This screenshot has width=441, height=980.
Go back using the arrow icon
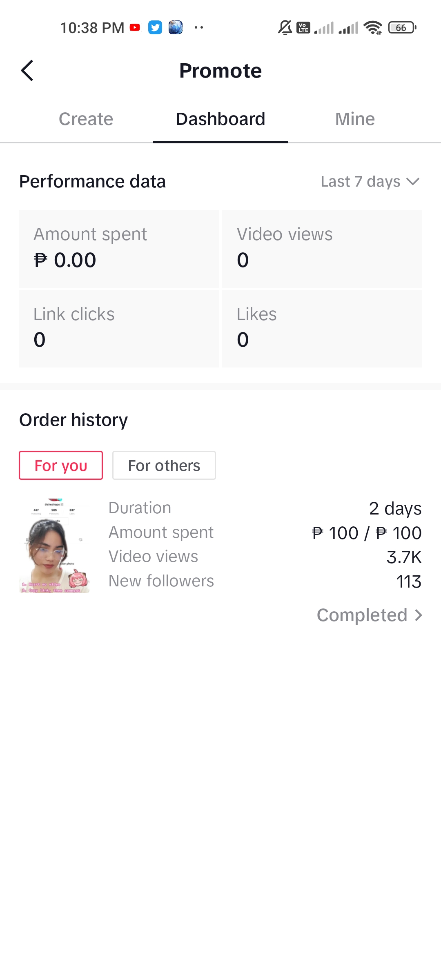[x=27, y=71]
